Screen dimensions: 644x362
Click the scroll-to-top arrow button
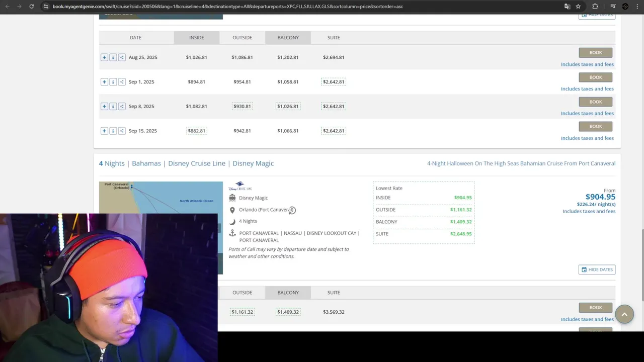pos(624,314)
